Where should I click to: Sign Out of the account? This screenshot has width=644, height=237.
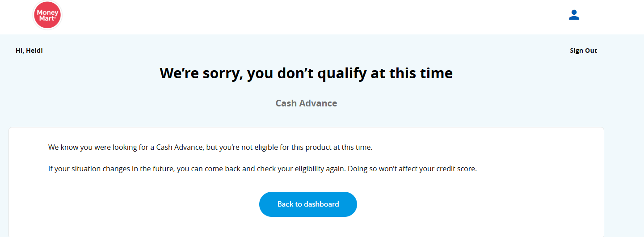583,51
